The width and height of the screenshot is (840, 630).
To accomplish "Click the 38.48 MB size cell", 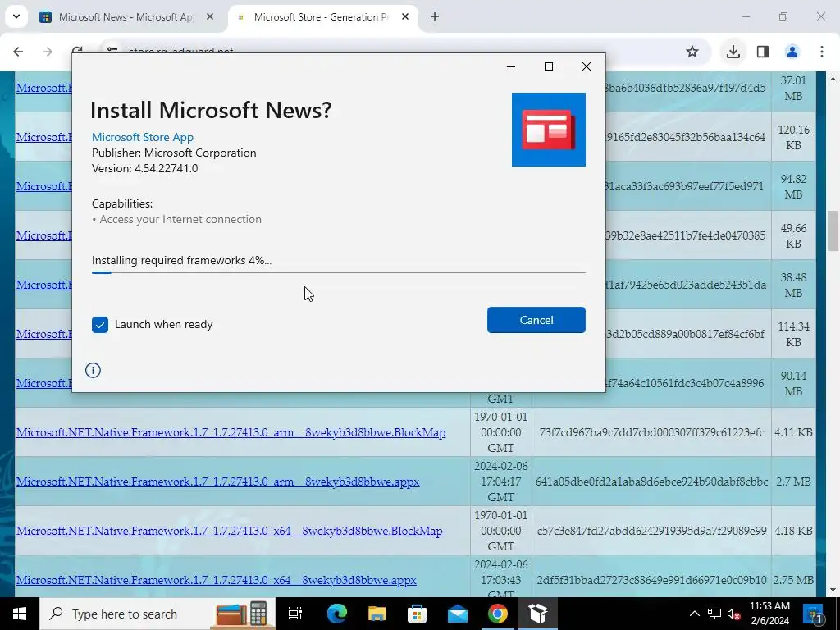I will click(793, 285).
